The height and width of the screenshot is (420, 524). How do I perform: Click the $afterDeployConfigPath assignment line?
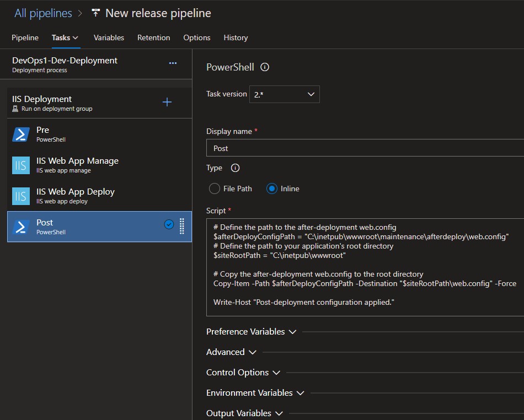coord(361,236)
